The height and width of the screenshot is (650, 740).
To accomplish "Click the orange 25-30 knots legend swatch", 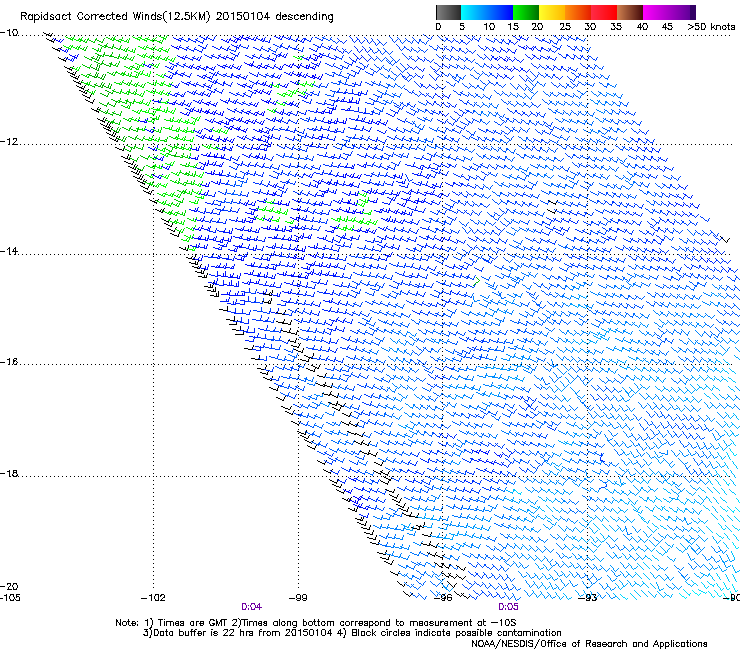I will click(578, 12).
